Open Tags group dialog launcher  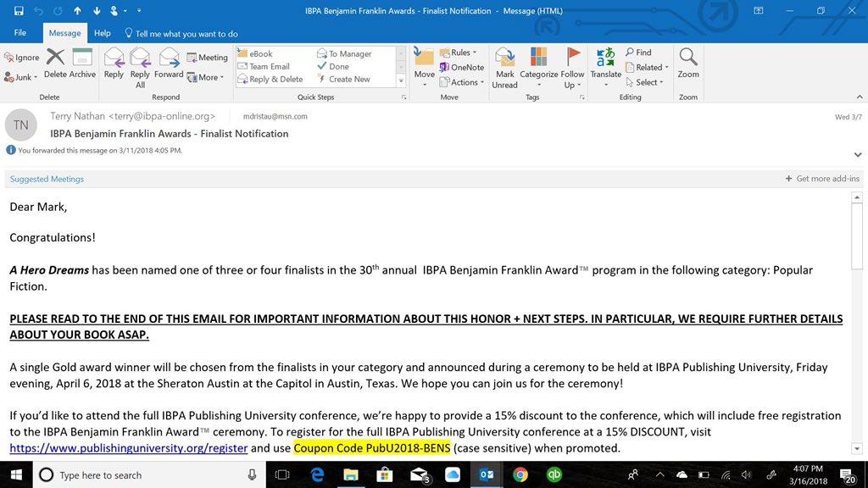pyautogui.click(x=581, y=97)
